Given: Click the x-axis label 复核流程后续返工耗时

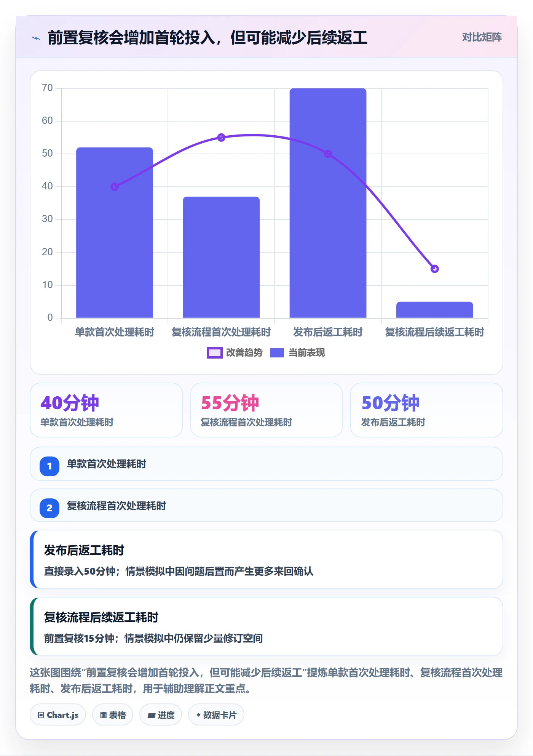Looking at the screenshot, I should pos(434,332).
